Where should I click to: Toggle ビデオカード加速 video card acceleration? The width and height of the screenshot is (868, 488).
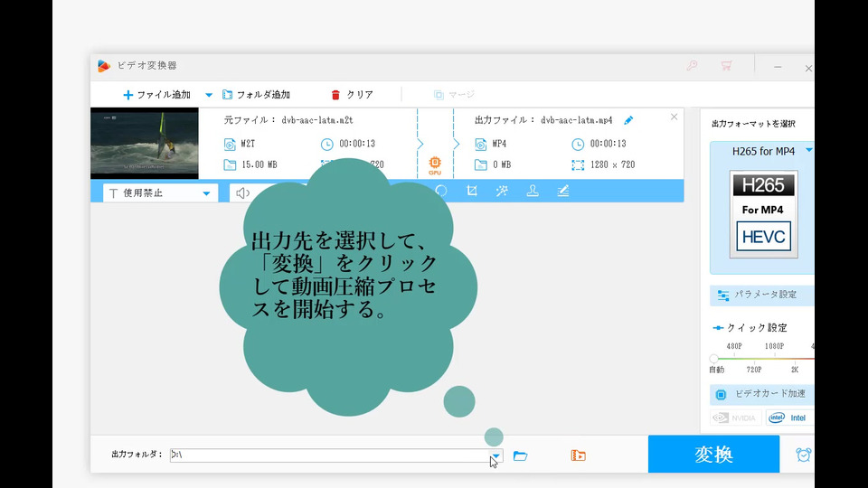pos(761,394)
